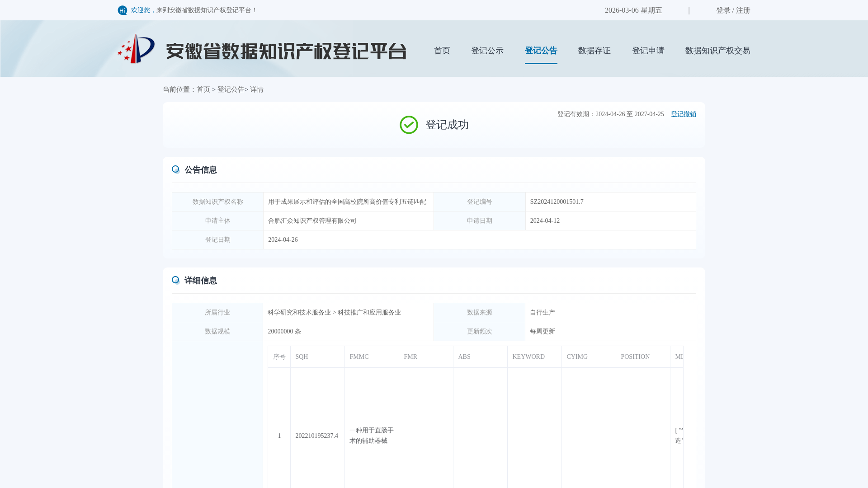Click the ABS column header
This screenshot has height=488, width=868.
point(480,357)
